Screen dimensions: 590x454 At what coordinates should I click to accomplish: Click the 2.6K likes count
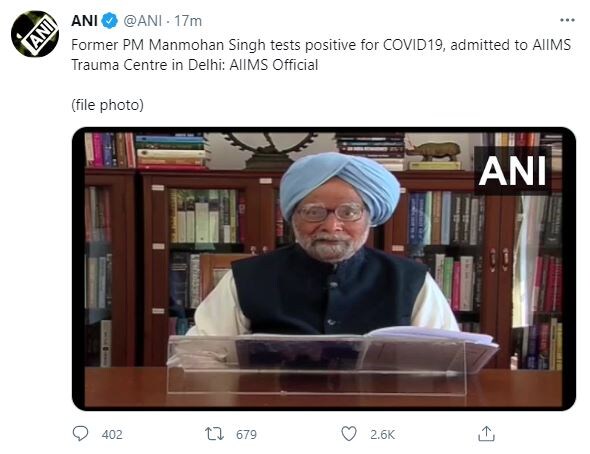coord(382,434)
